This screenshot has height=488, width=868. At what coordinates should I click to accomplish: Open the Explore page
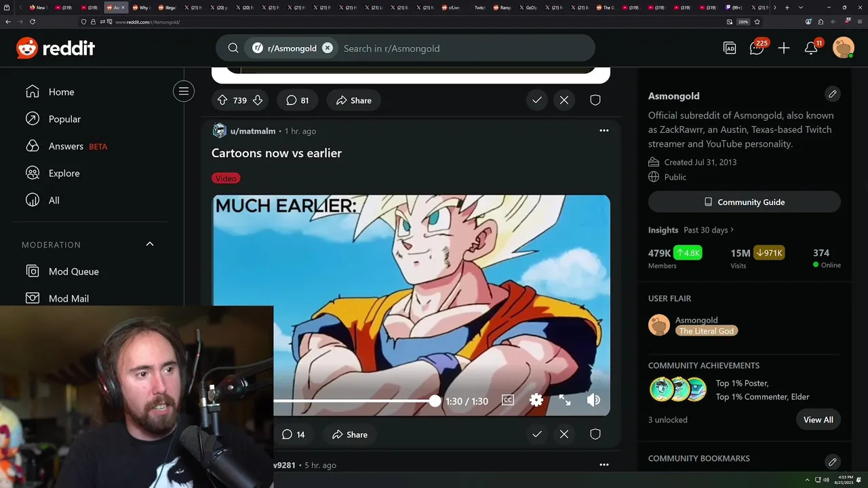click(53, 173)
